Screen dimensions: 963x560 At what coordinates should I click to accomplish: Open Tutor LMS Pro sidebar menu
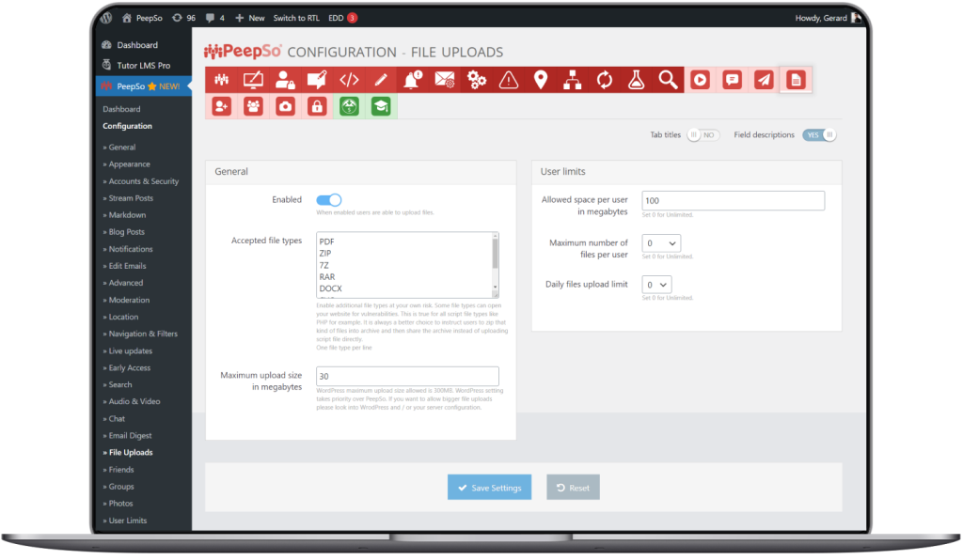[x=143, y=65]
